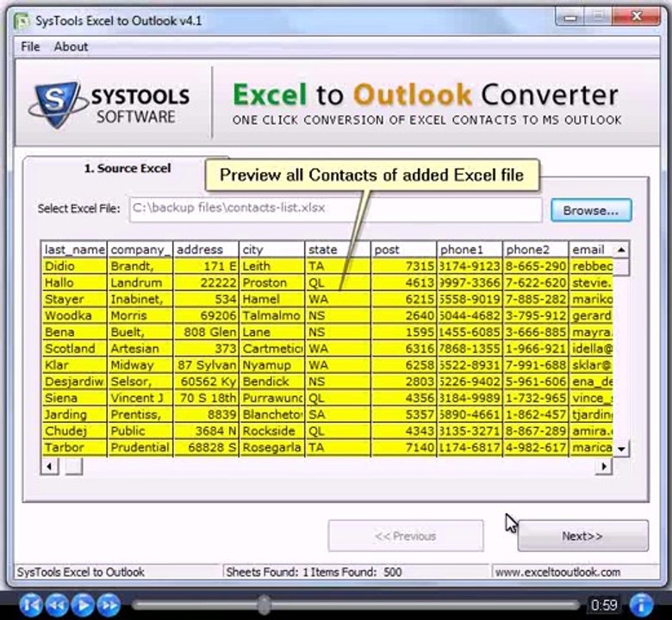672x620 pixels.
Task: Click the skip to start playback button
Action: tap(30, 605)
